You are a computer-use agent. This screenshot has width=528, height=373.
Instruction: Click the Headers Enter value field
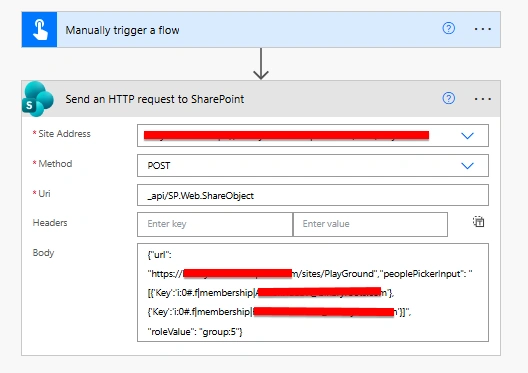pyautogui.click(x=370, y=224)
